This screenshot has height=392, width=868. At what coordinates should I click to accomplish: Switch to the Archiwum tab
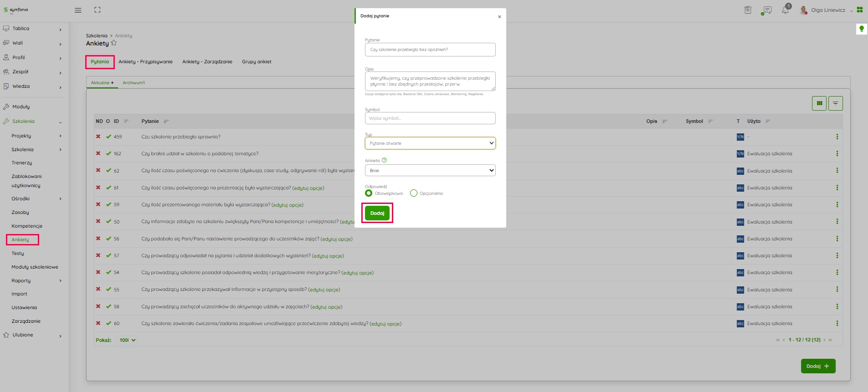(x=134, y=83)
